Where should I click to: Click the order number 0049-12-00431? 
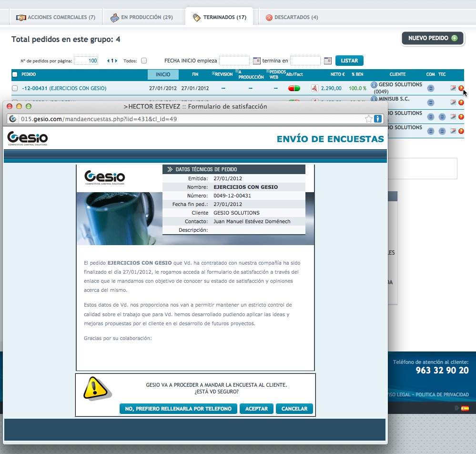[232, 196]
